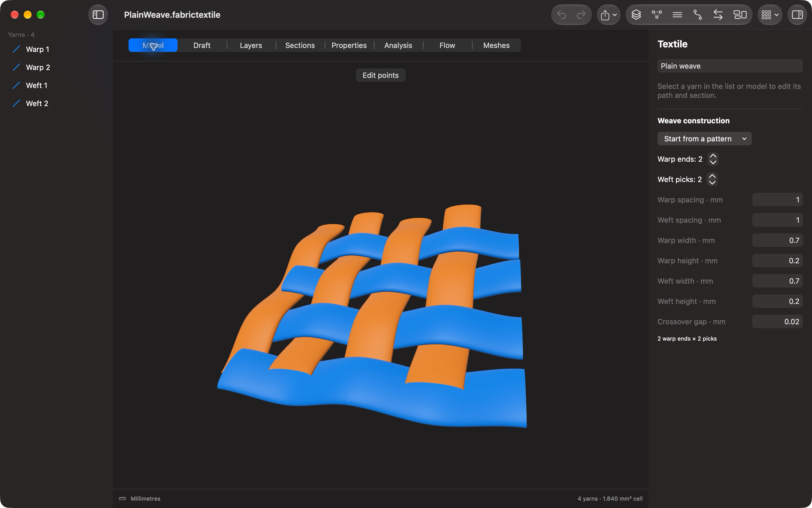
Task: Click the Warp height mm field
Action: click(x=777, y=261)
